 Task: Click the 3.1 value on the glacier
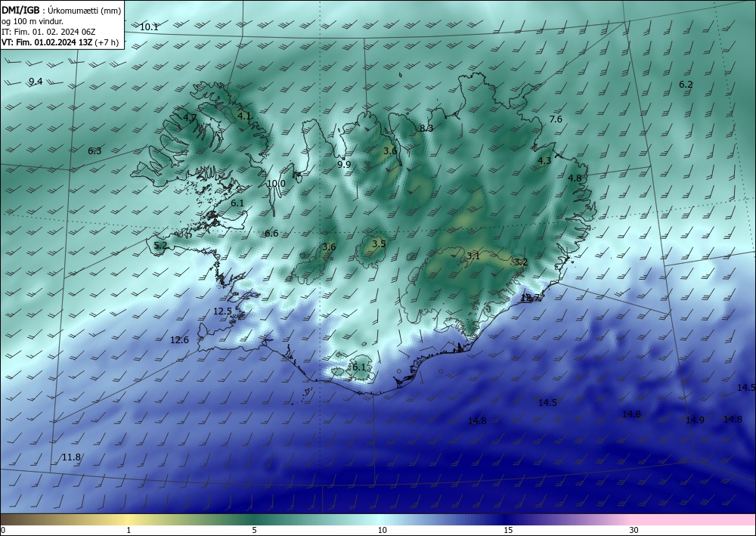[x=473, y=256]
